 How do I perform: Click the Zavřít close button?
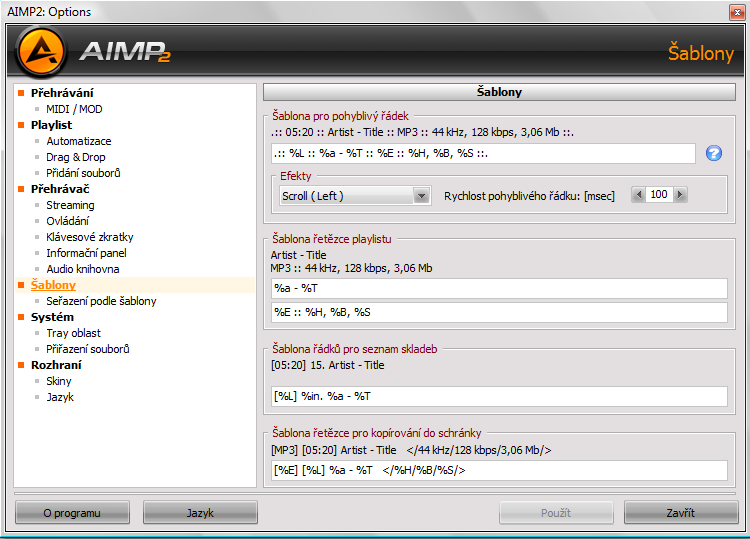tap(681, 513)
